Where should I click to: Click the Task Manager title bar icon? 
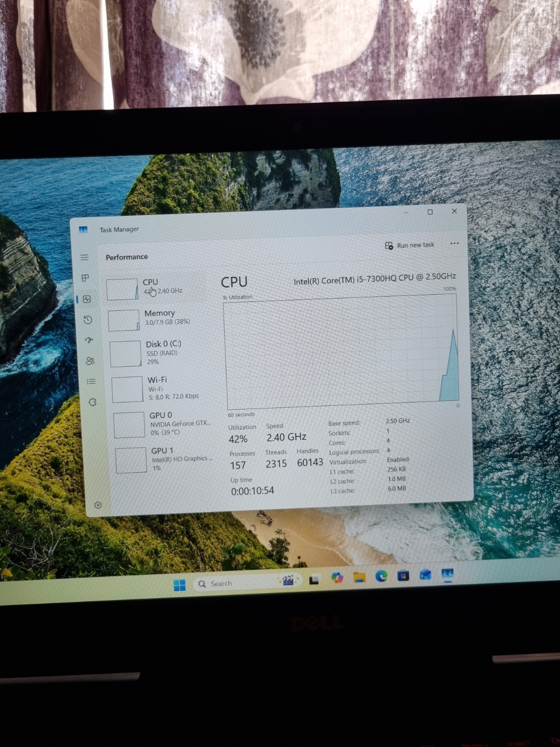click(x=83, y=229)
